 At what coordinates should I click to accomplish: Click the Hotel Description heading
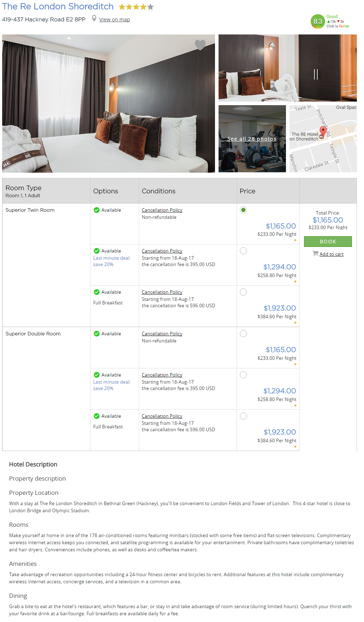click(x=33, y=464)
